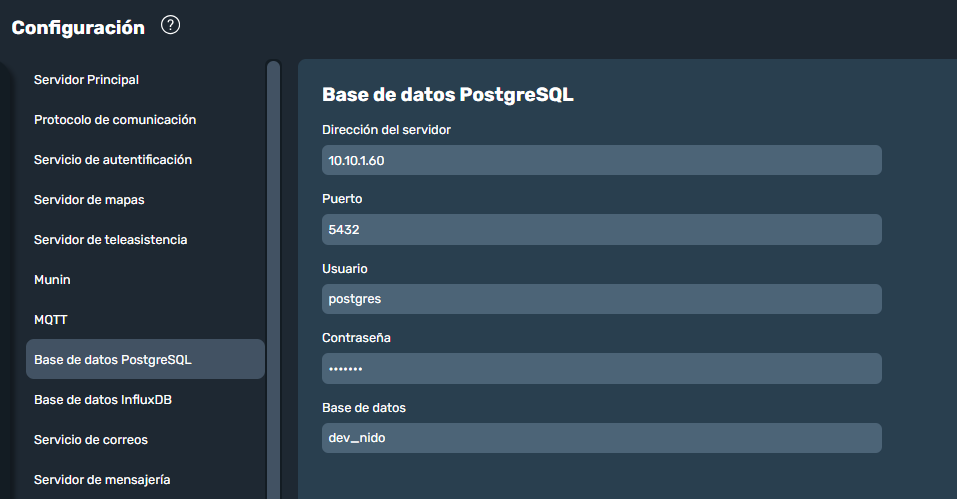Focus the Puerto input with 5432
The width and height of the screenshot is (957, 499).
602,229
